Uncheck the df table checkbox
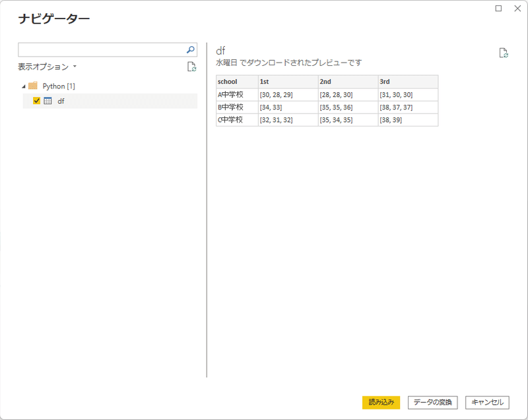528x420 pixels. (x=36, y=100)
